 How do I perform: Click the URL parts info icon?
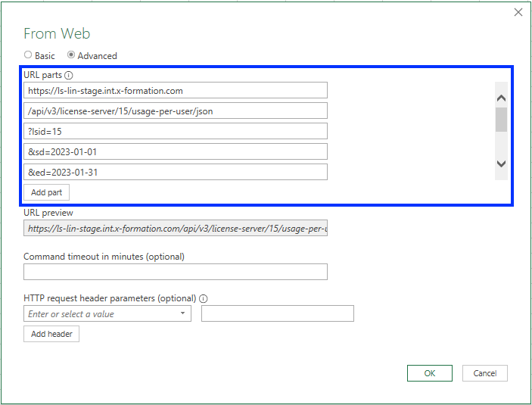click(69, 76)
